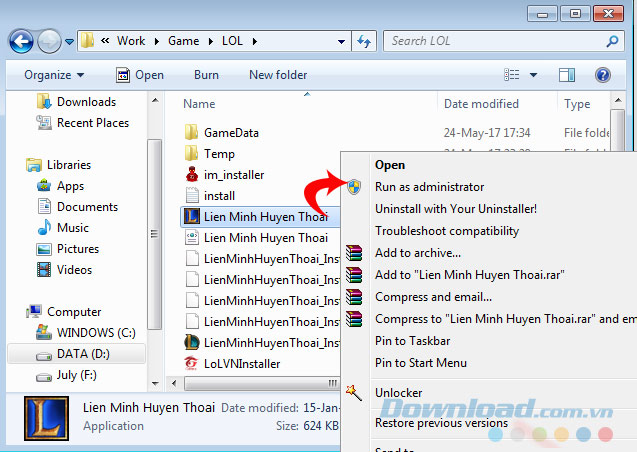Click the file list horizontal scrollbar
Screen dimensions: 637x452
261,383
